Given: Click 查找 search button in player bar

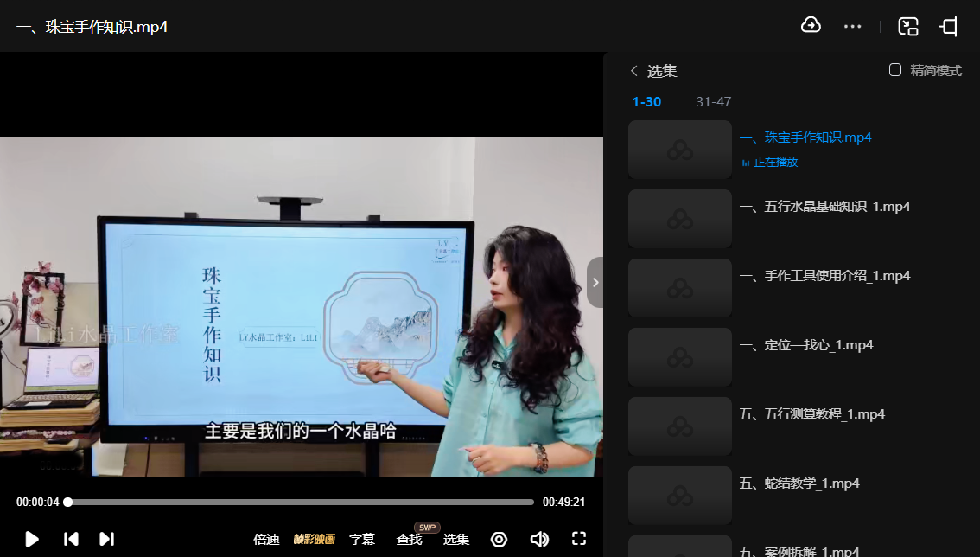Looking at the screenshot, I should coord(409,539).
